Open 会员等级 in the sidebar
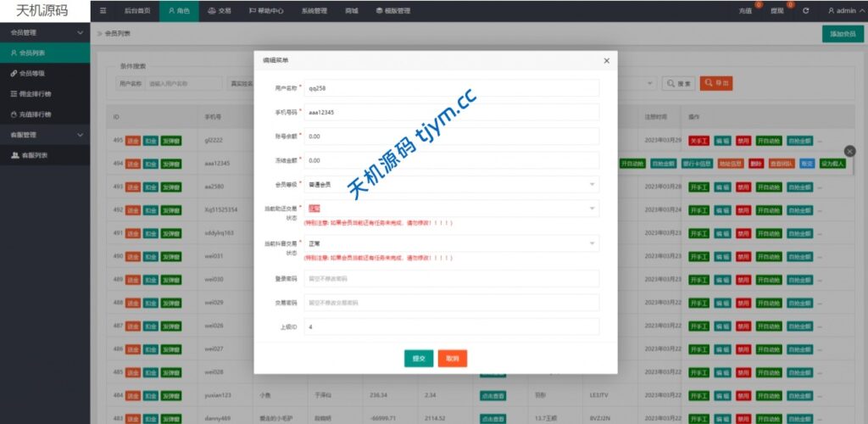The image size is (868, 424). point(32,74)
